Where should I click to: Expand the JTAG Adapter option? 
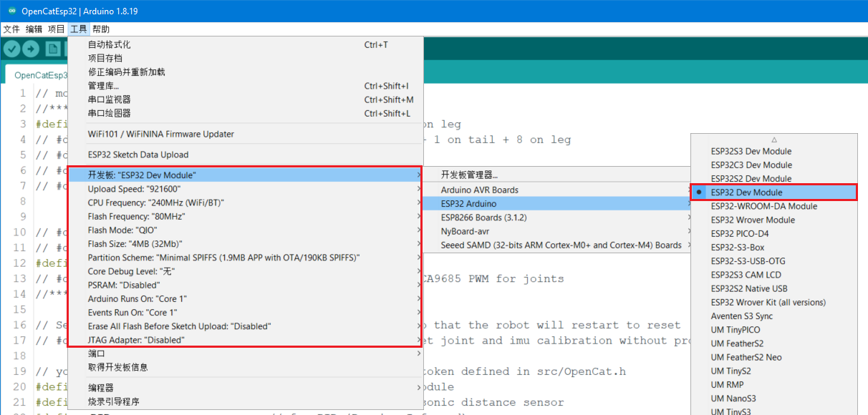click(245, 340)
